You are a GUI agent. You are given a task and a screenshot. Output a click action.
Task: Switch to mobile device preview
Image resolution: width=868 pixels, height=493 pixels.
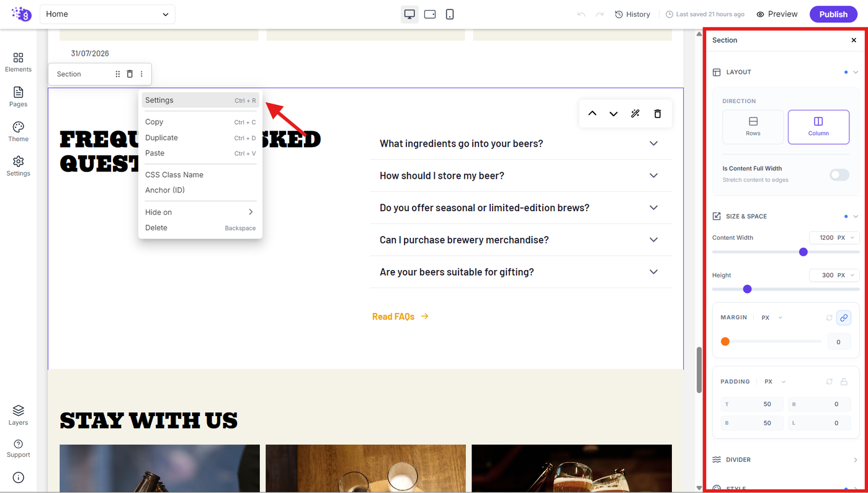(450, 14)
